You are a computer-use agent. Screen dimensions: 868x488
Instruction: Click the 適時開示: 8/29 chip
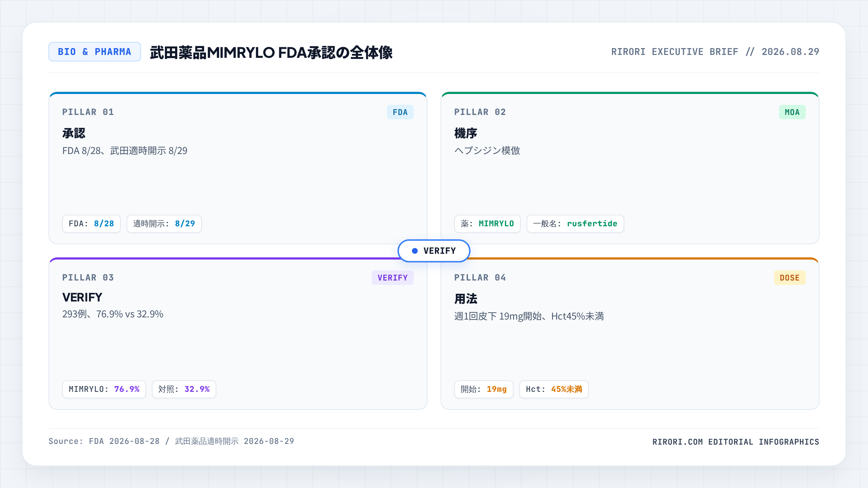click(x=164, y=224)
